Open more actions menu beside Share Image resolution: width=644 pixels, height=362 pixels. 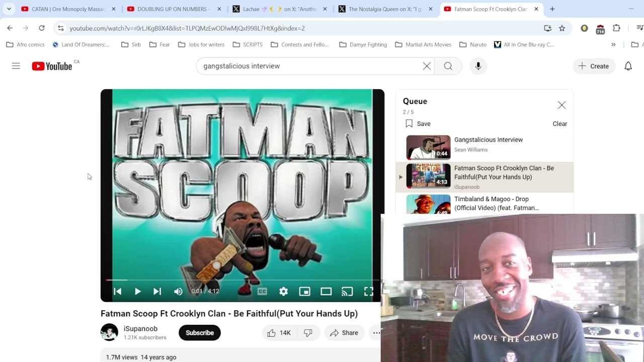(376, 333)
